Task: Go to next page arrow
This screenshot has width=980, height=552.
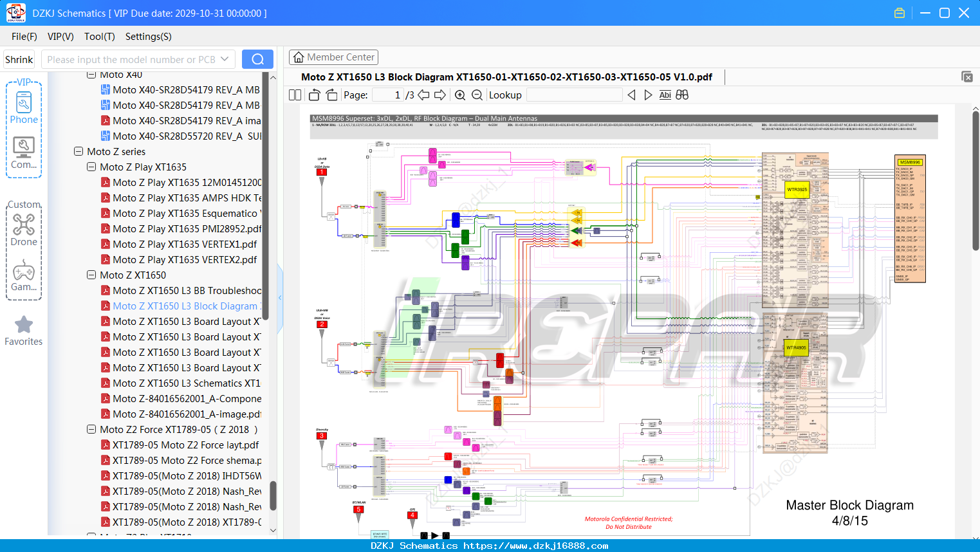Action: [440, 95]
